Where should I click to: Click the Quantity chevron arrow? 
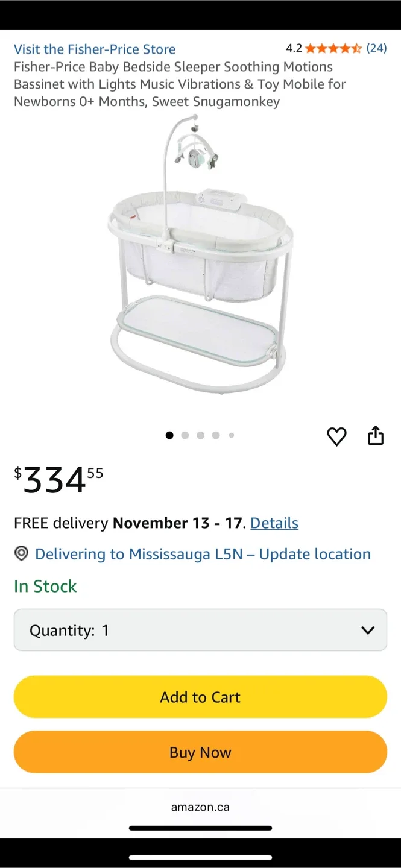tap(367, 629)
